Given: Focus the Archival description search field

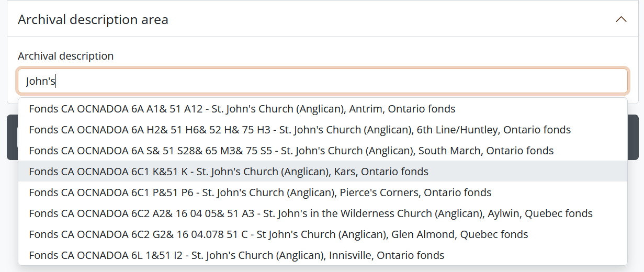Looking at the screenshot, I should click(322, 81).
